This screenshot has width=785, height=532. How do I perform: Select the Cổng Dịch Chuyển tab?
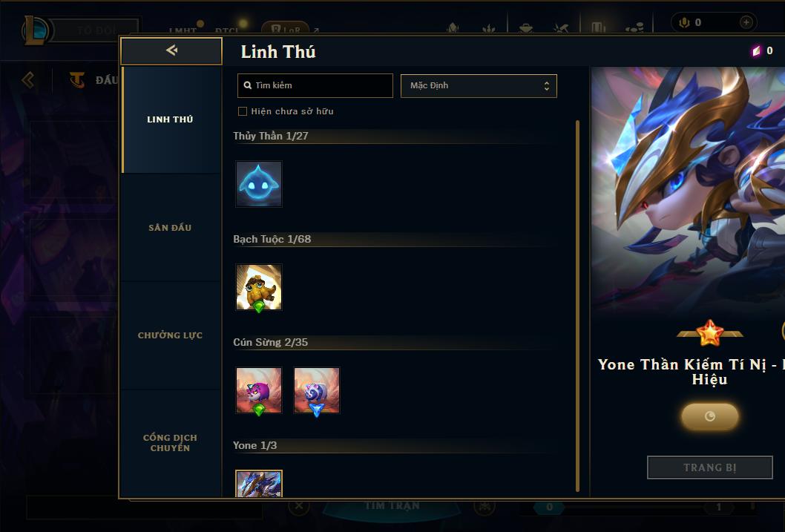(170, 443)
